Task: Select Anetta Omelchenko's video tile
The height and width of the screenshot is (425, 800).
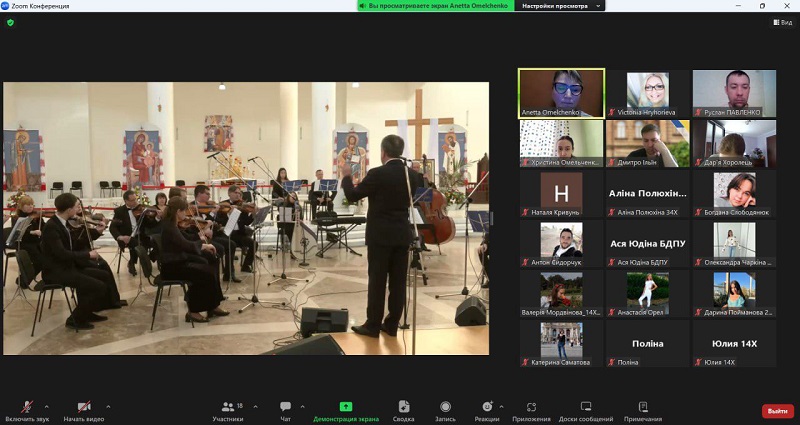Action: [561, 93]
